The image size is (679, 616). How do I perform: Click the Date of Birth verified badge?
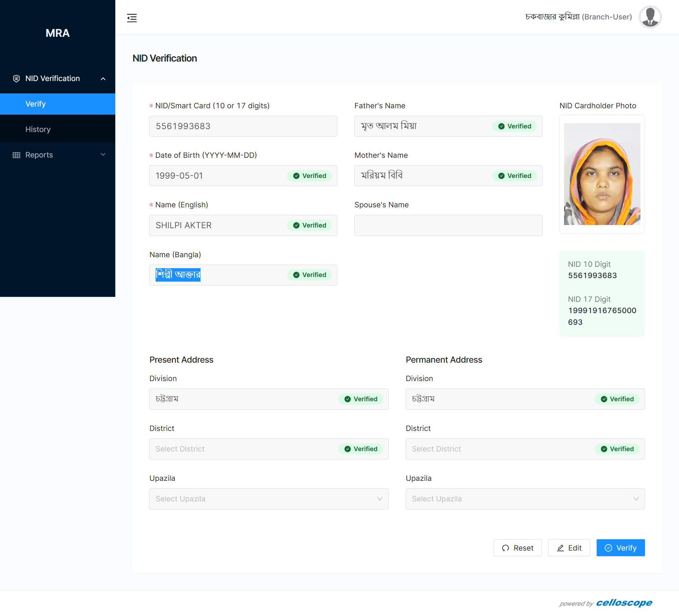coord(309,176)
